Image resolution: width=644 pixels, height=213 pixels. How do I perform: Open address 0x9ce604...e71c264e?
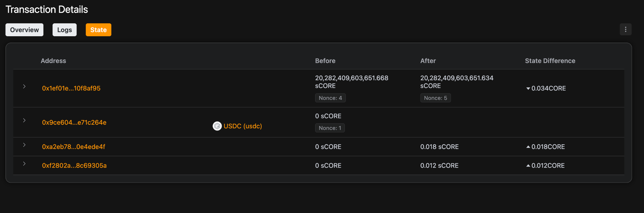(x=74, y=123)
